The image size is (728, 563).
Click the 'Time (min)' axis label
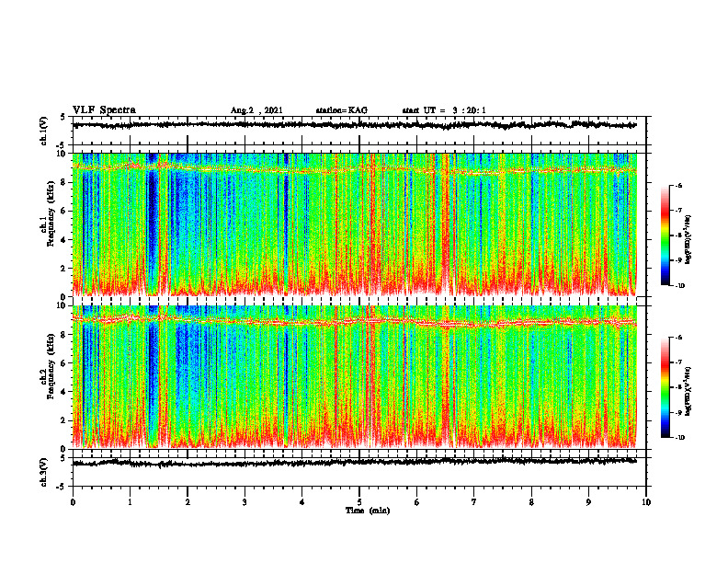point(368,511)
